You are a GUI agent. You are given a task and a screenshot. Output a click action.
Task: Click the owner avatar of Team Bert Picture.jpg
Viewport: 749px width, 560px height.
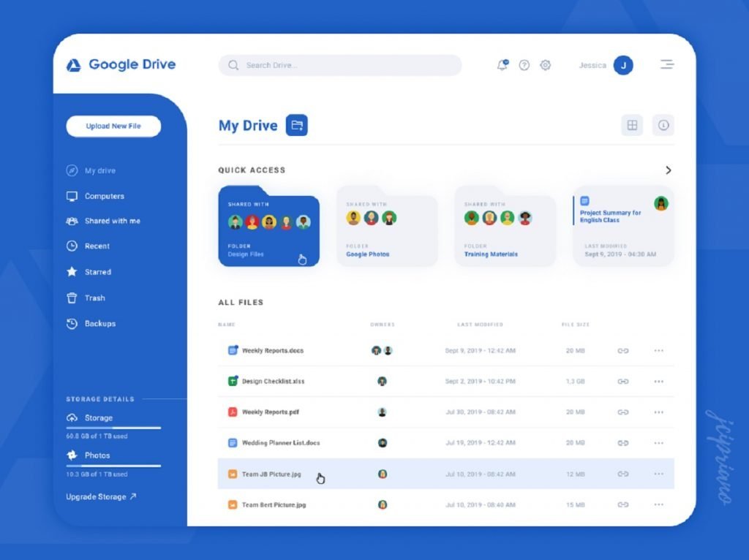coord(382,504)
